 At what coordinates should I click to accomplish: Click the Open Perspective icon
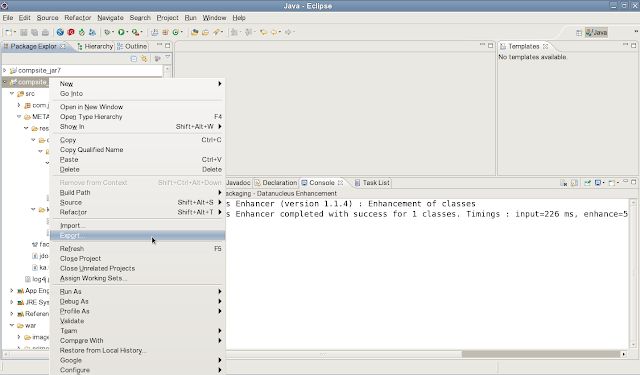point(579,33)
